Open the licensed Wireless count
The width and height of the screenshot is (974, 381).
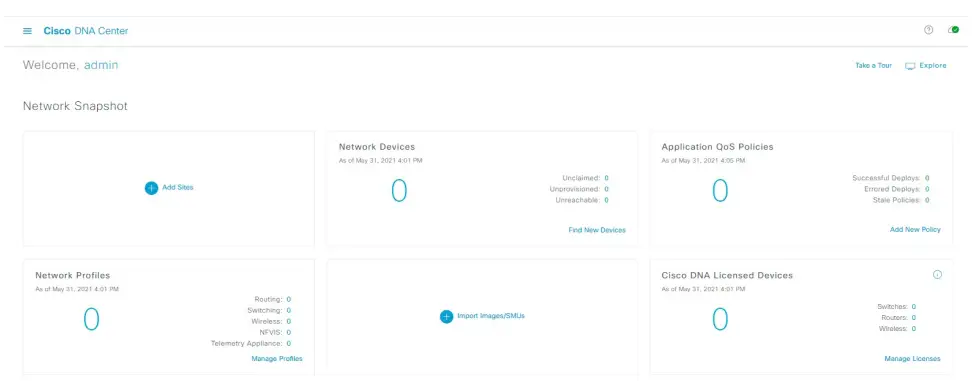(914, 328)
